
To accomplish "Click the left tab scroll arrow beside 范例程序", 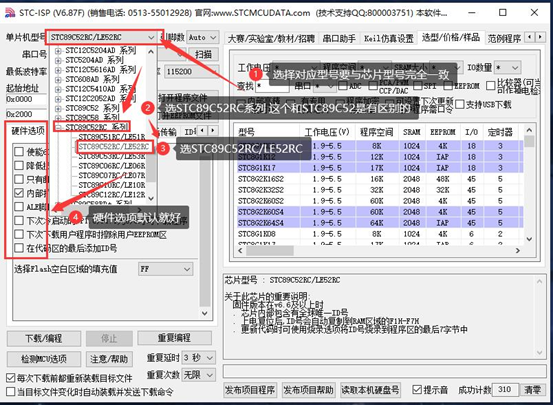I will tap(530, 37).
